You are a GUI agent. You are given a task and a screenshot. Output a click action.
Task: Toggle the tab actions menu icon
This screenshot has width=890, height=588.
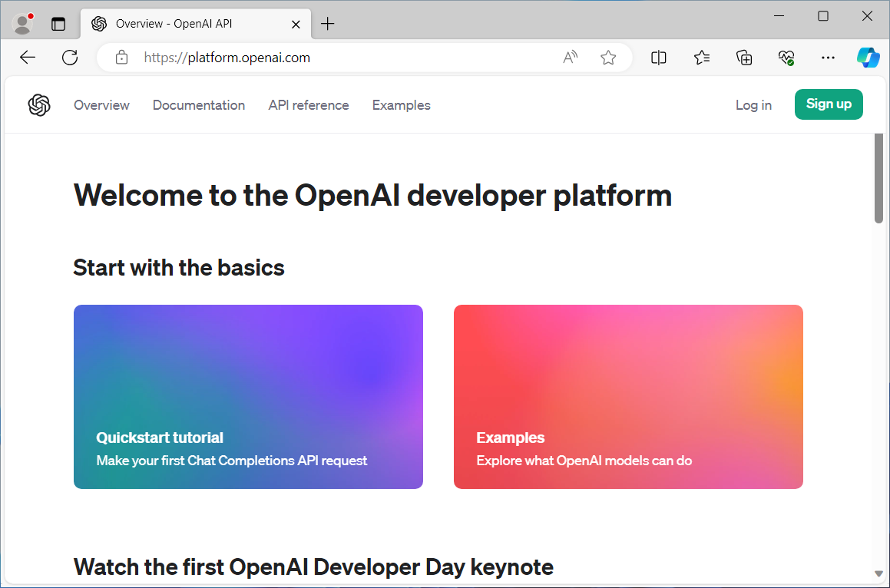click(58, 24)
